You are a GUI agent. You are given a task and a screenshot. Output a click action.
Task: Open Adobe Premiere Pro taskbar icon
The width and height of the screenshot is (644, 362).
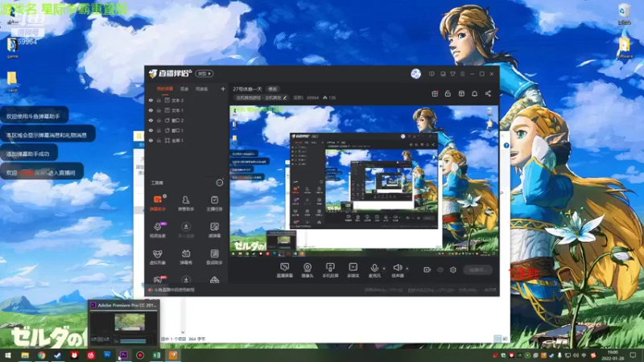tap(124, 355)
